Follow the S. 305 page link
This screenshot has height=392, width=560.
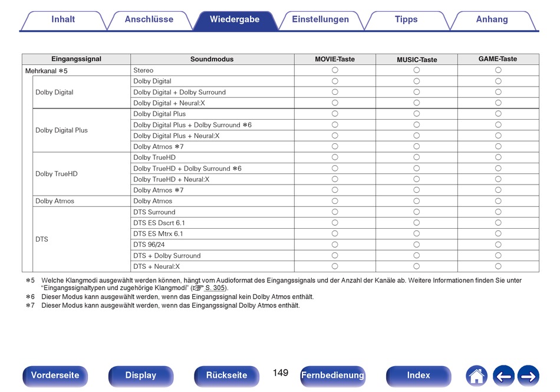(x=215, y=288)
